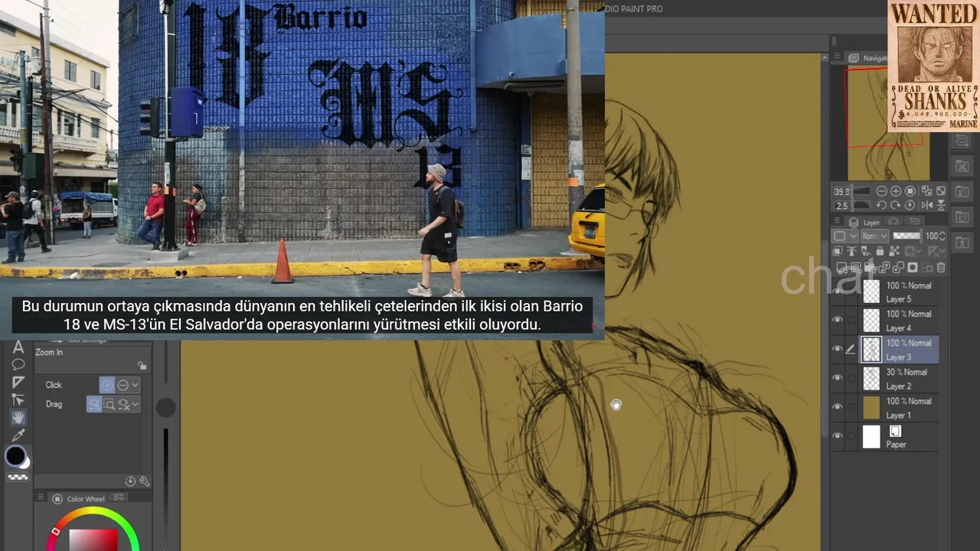This screenshot has height=551, width=980.
Task: Expand Click options dropdown arrow
Action: pos(136,385)
